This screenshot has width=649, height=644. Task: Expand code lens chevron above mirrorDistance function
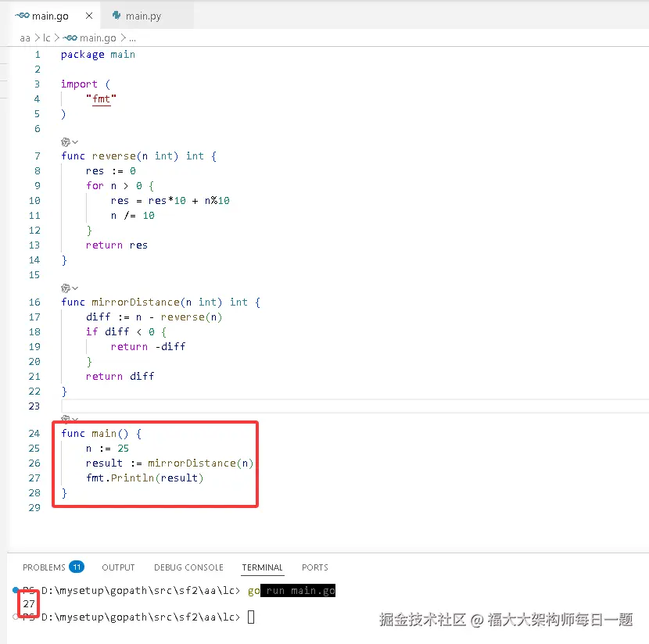(x=75, y=288)
